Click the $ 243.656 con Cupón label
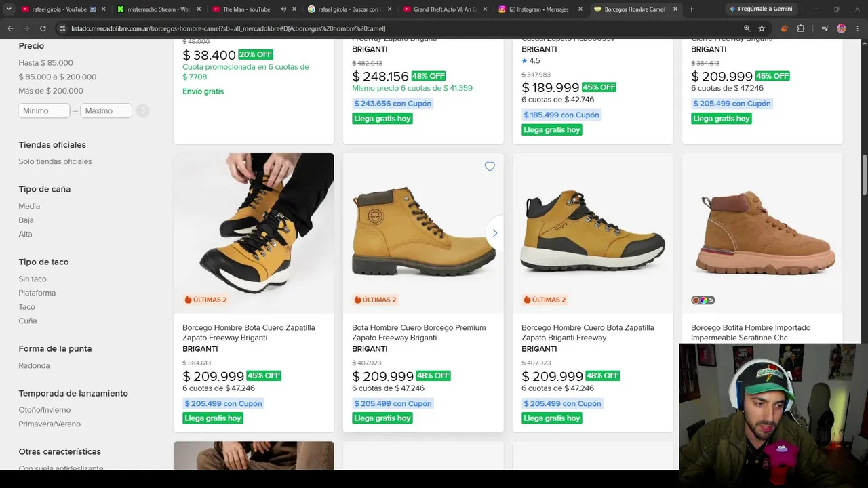Viewport: 868px width, 488px height. 393,104
